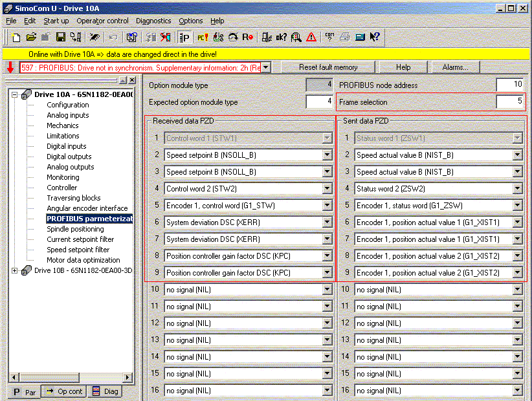Open the fault 597 message dropdown
532x401 pixels.
265,67
